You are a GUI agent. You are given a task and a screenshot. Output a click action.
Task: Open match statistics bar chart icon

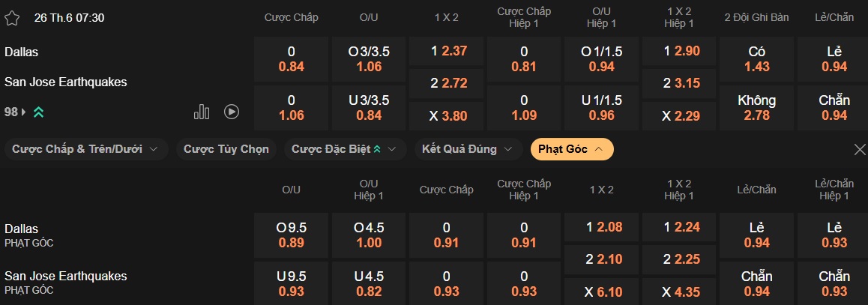point(202,112)
